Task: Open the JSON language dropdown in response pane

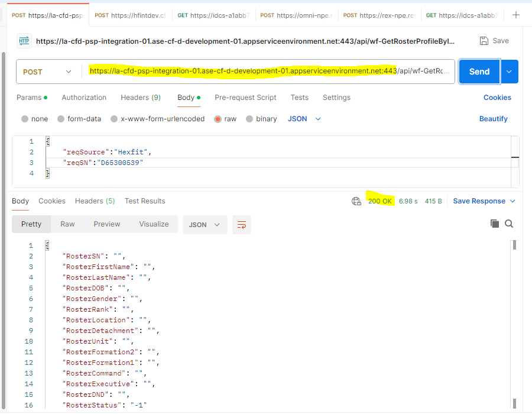Action: coord(205,225)
